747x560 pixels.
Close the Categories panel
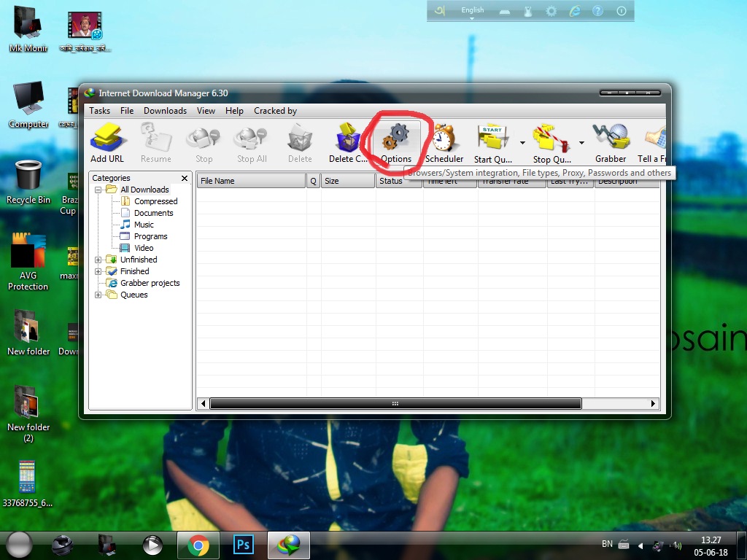(x=185, y=178)
